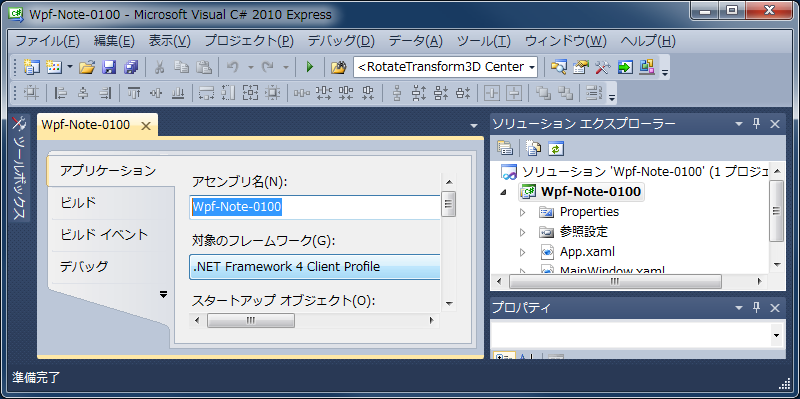Click Align to Grid layout icon

pyautogui.click(x=32, y=93)
